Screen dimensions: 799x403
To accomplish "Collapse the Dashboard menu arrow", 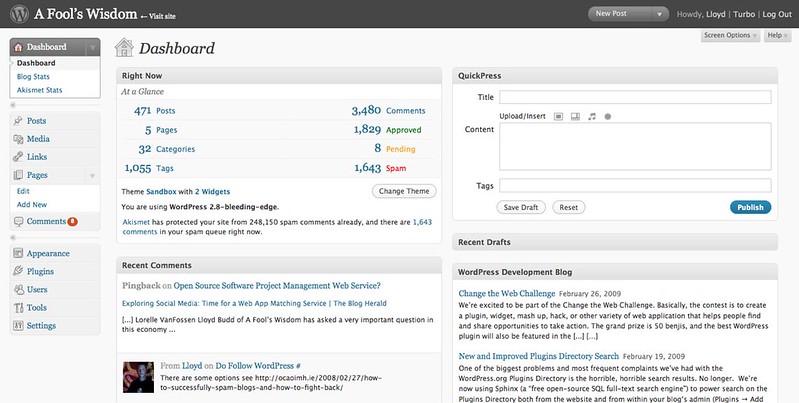I will pos(93,47).
